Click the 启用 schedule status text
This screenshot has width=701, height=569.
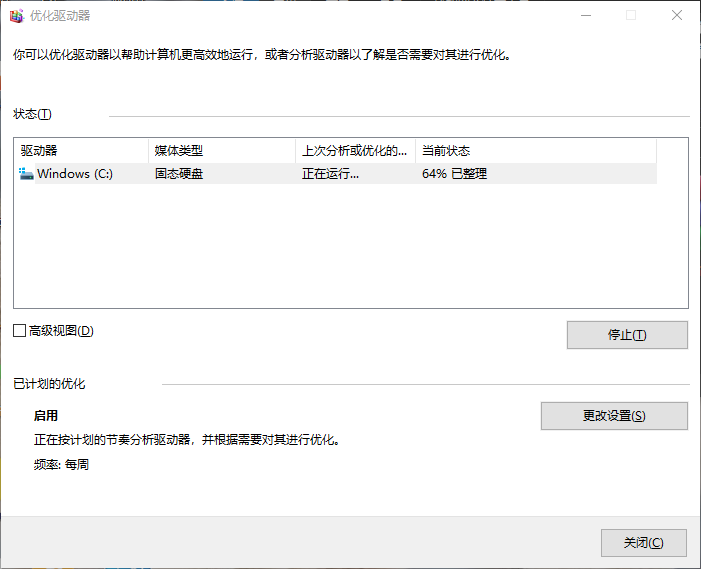point(46,416)
